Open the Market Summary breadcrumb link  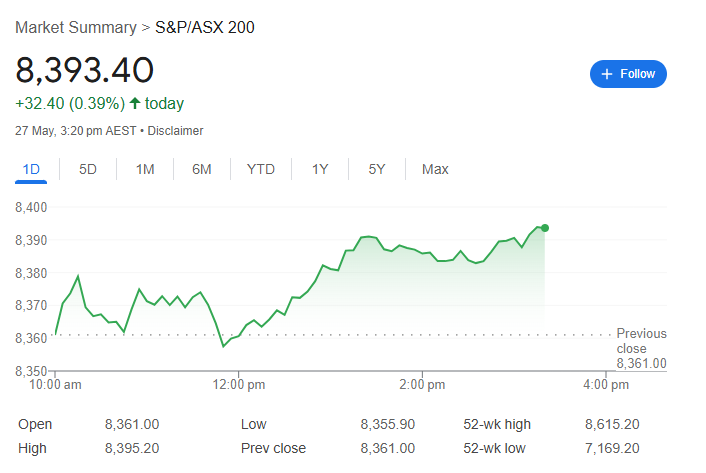coord(77,27)
